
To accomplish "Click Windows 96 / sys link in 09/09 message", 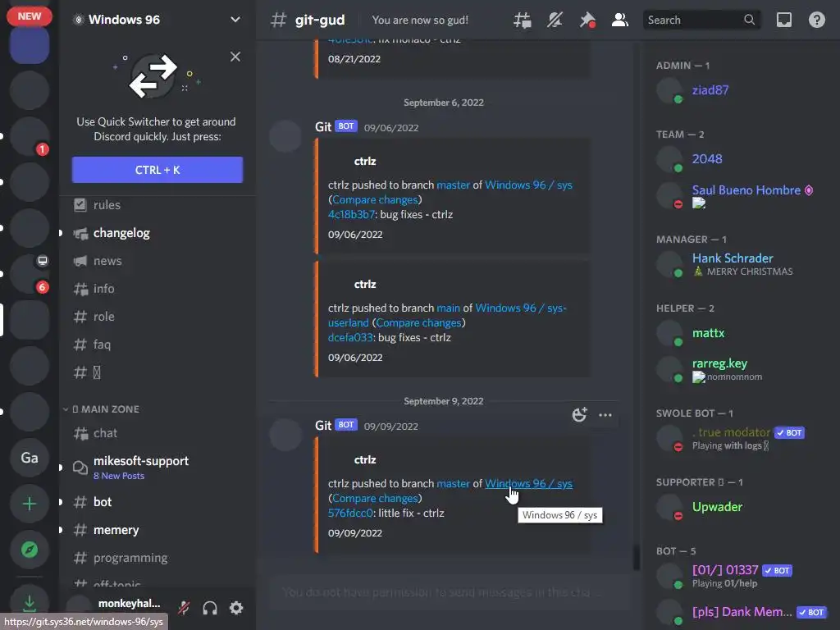I will tap(529, 483).
